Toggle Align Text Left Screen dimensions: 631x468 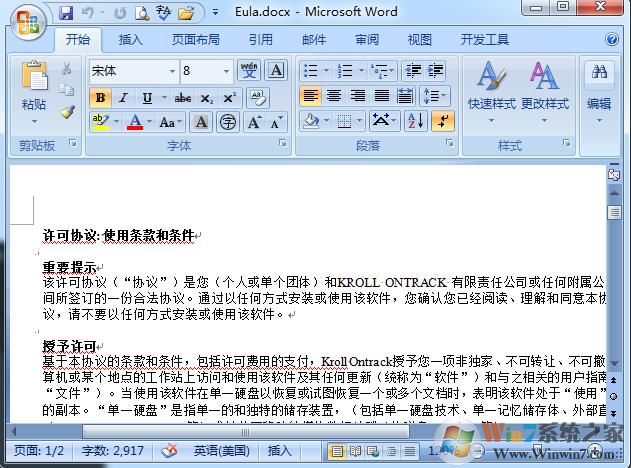[310, 96]
